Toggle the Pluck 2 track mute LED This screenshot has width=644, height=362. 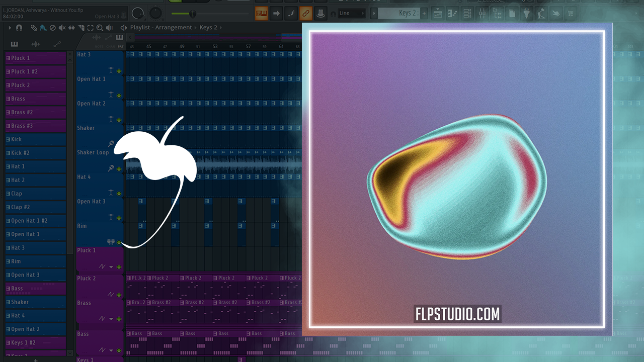tap(119, 295)
